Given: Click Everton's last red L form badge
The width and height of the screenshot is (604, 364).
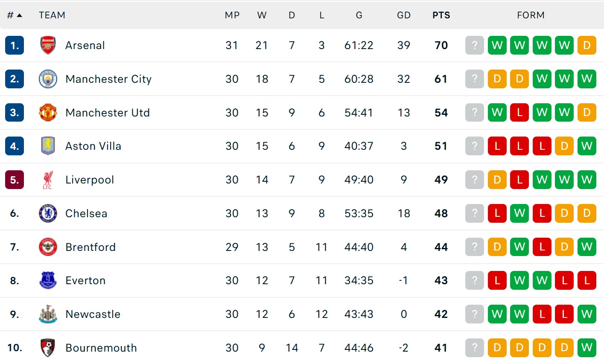Looking at the screenshot, I should (x=586, y=280).
